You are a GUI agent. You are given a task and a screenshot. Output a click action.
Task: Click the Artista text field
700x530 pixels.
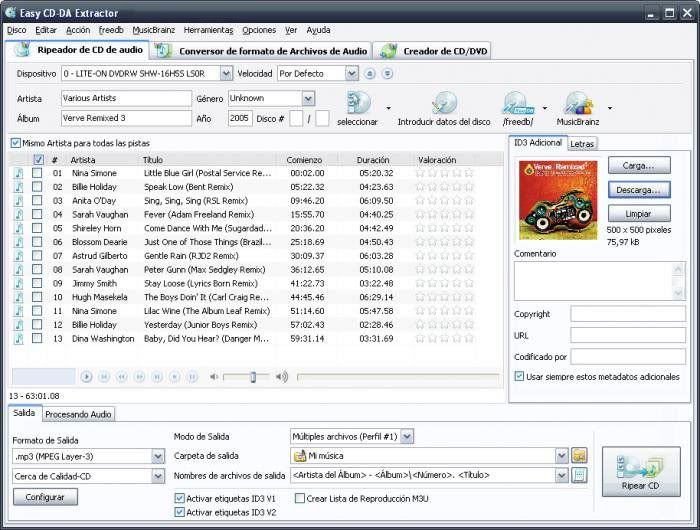(126, 98)
